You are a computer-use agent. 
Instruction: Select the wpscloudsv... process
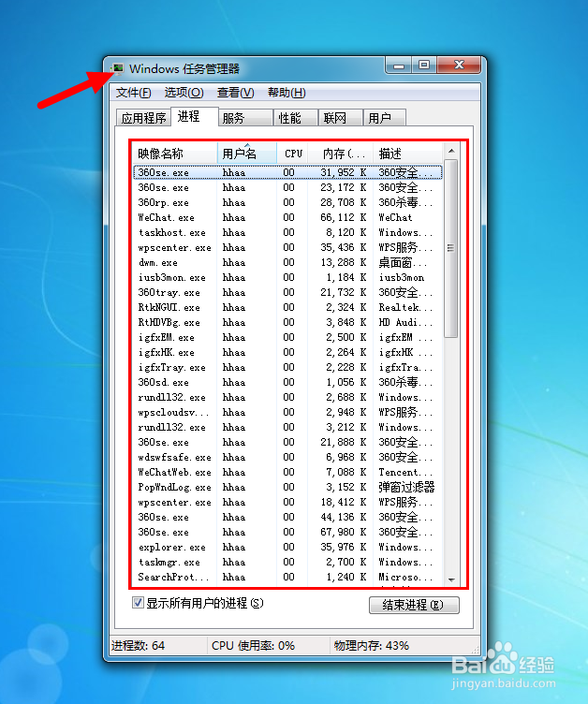pos(288,412)
